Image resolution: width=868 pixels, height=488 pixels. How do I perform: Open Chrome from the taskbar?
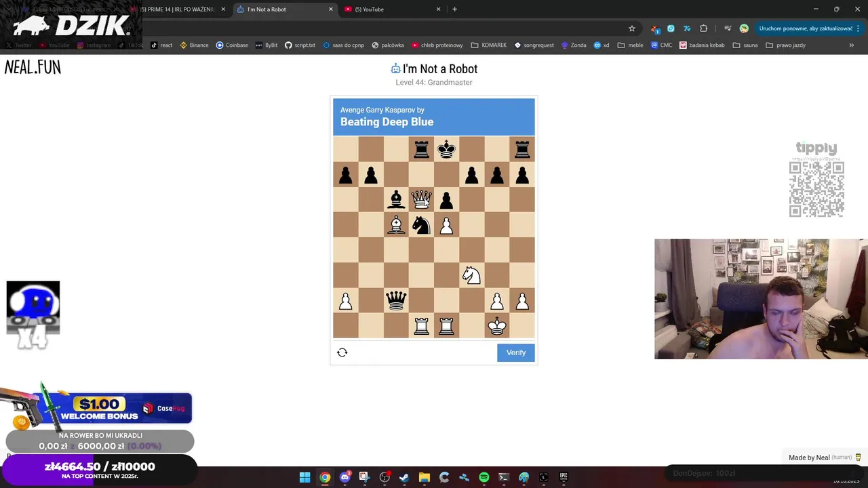325,477
